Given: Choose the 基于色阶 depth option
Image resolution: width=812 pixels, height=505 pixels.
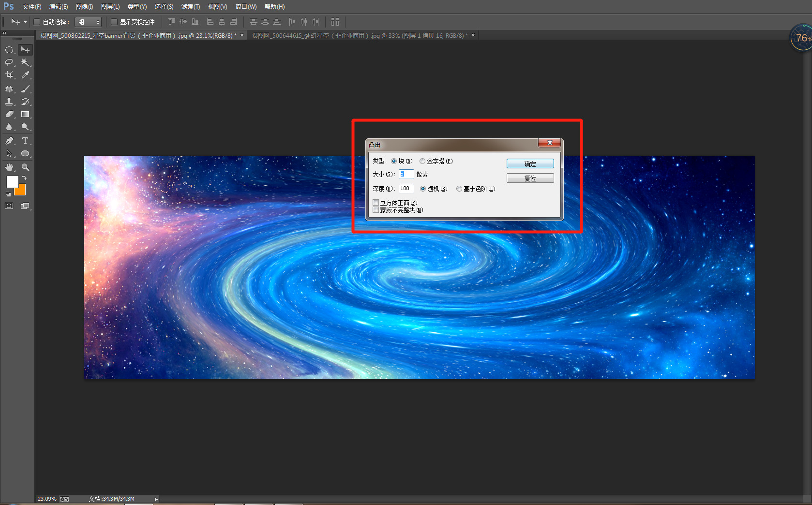Looking at the screenshot, I should coord(459,189).
